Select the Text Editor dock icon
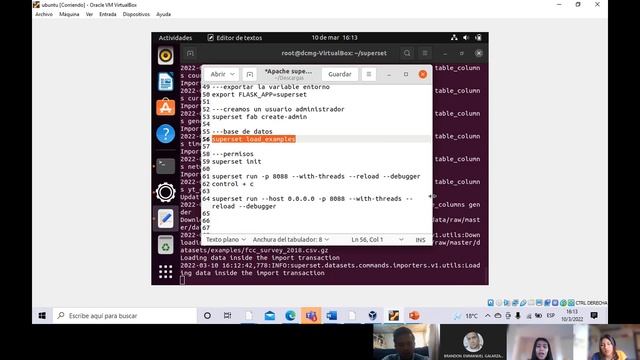Viewport: 640px width, 360px height. coord(165,219)
